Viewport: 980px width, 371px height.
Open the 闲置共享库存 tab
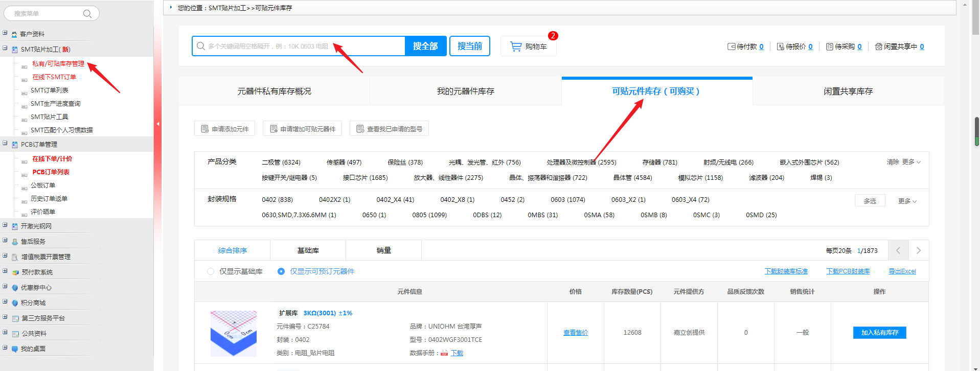(x=848, y=91)
